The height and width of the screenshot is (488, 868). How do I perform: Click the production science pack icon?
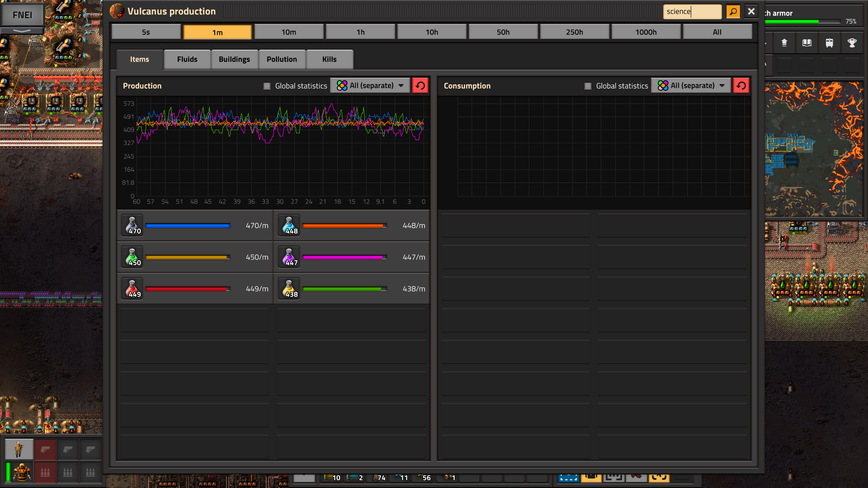pos(289,257)
